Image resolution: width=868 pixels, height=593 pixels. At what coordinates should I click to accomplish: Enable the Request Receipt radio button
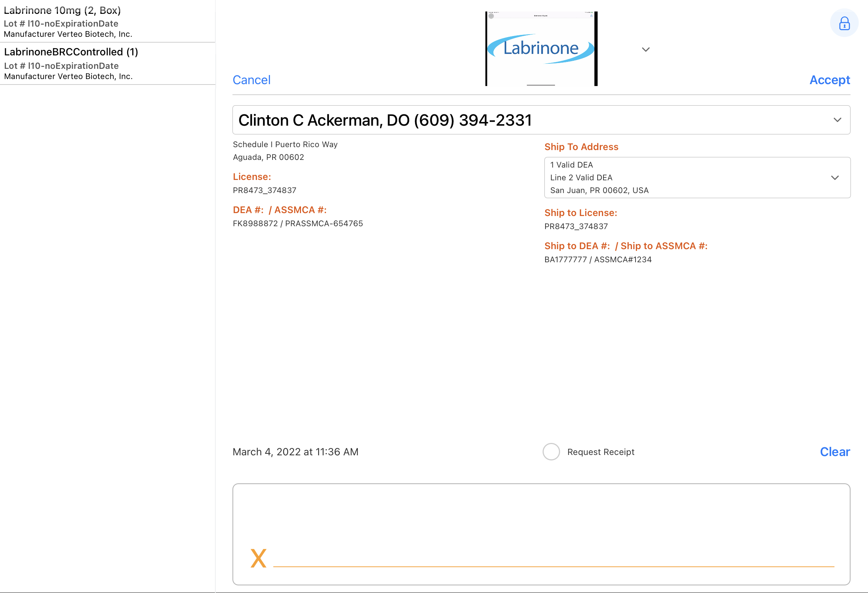click(x=551, y=451)
